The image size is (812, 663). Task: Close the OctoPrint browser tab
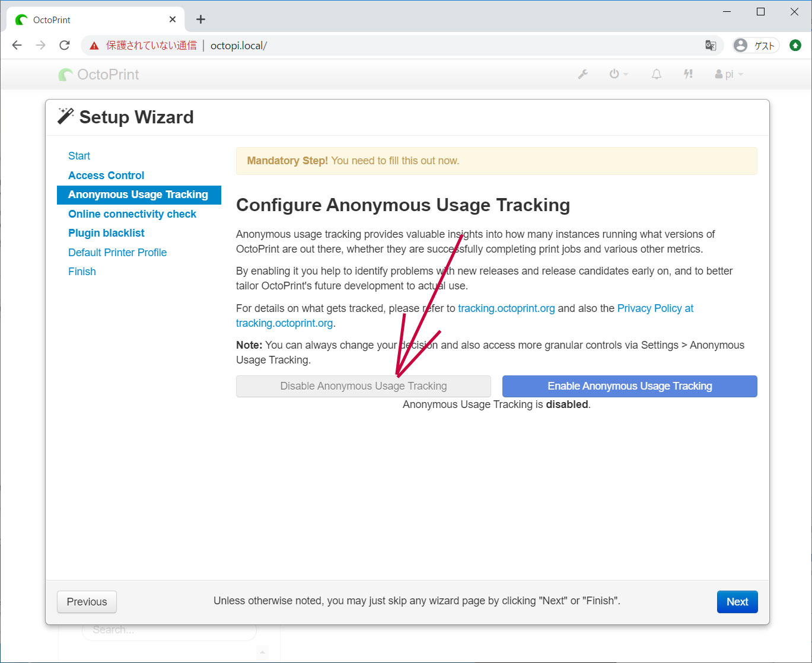tap(173, 20)
